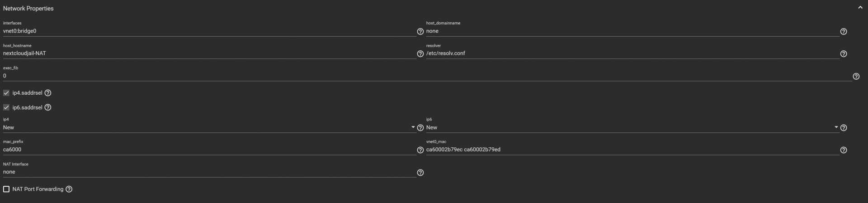Screen dimensions: 868x203
Task: Open help for ip4.saddrsel option
Action: 48,93
